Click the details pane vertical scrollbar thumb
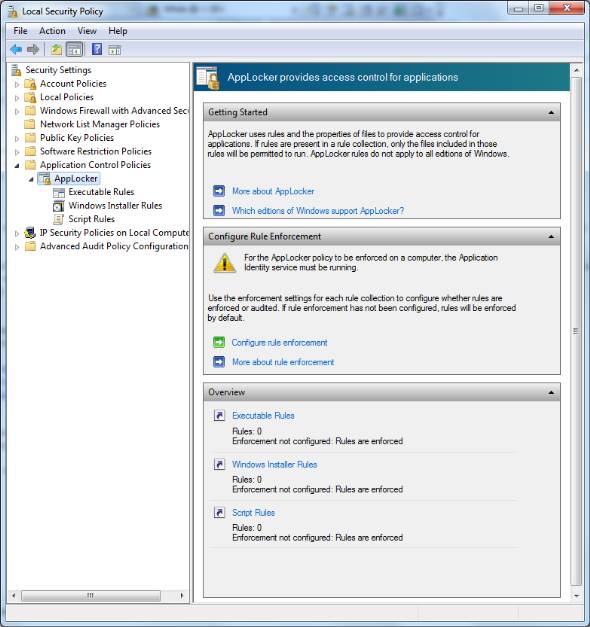The width and height of the screenshot is (590, 627). (x=576, y=331)
